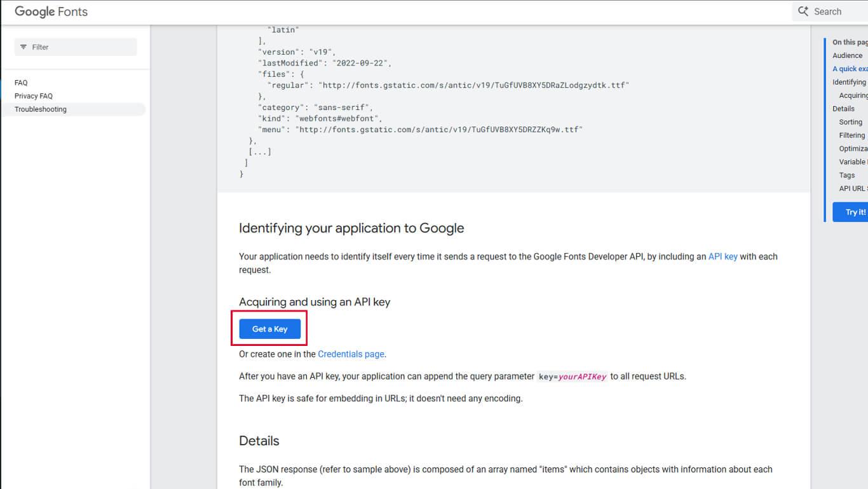Go to Tags in page contents
Screen dimensions: 868x489
(846, 175)
